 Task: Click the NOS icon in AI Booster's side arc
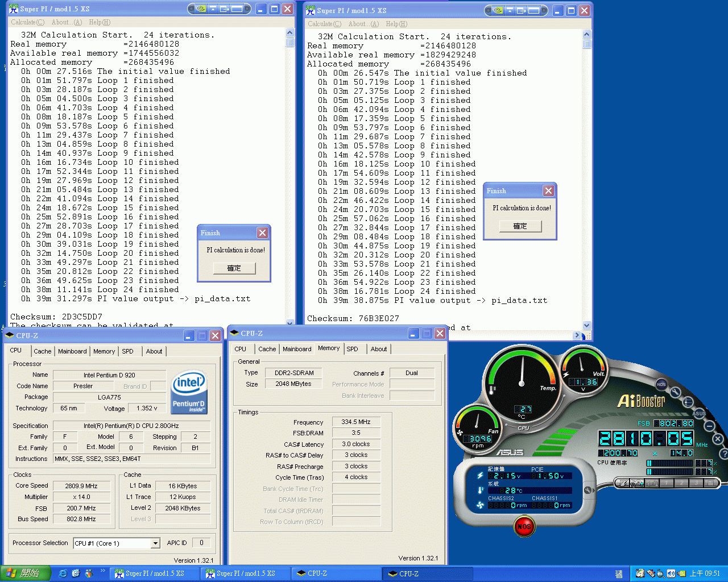(x=661, y=384)
